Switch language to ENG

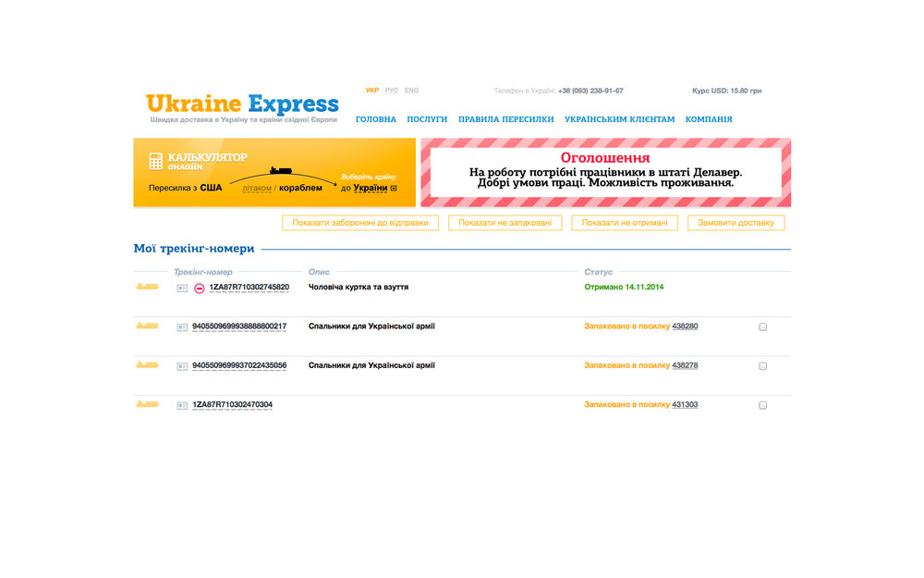[411, 91]
